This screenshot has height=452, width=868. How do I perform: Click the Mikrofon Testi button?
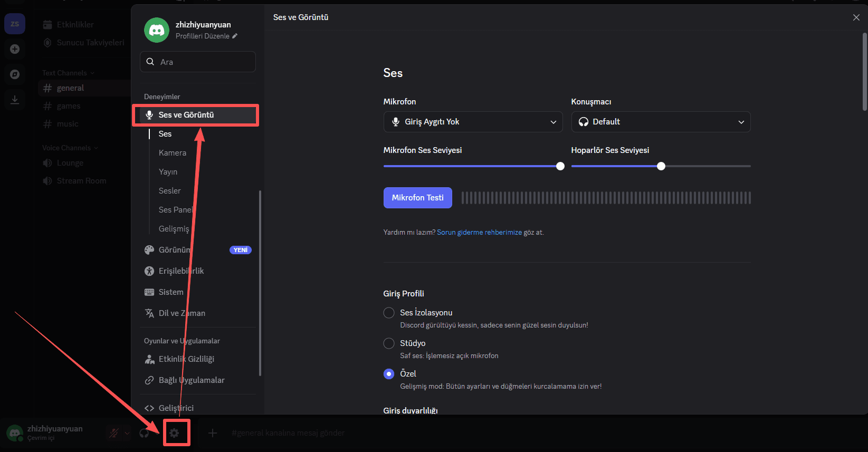(x=418, y=198)
